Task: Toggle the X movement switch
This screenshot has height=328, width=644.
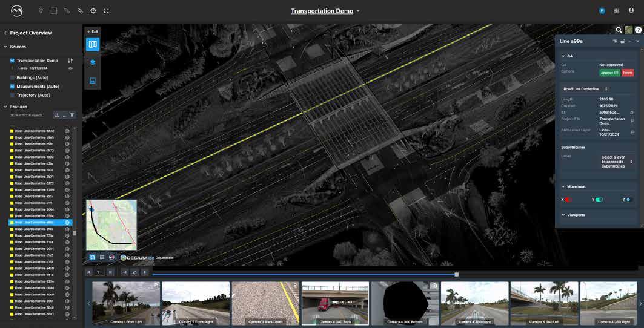Action: (x=568, y=200)
